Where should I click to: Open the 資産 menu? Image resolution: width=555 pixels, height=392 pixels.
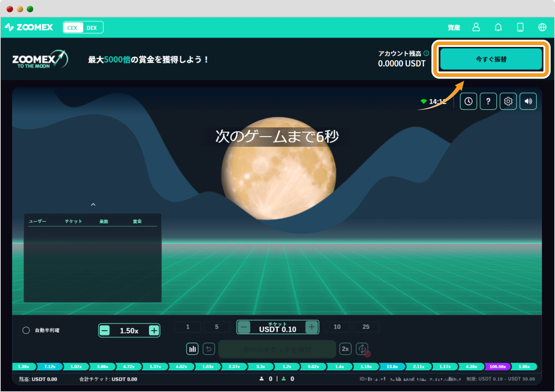tap(454, 27)
